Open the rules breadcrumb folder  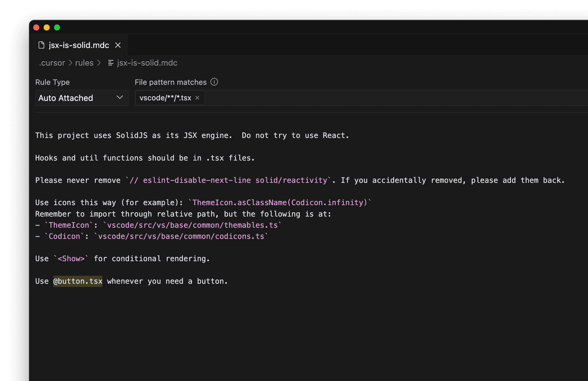click(84, 63)
